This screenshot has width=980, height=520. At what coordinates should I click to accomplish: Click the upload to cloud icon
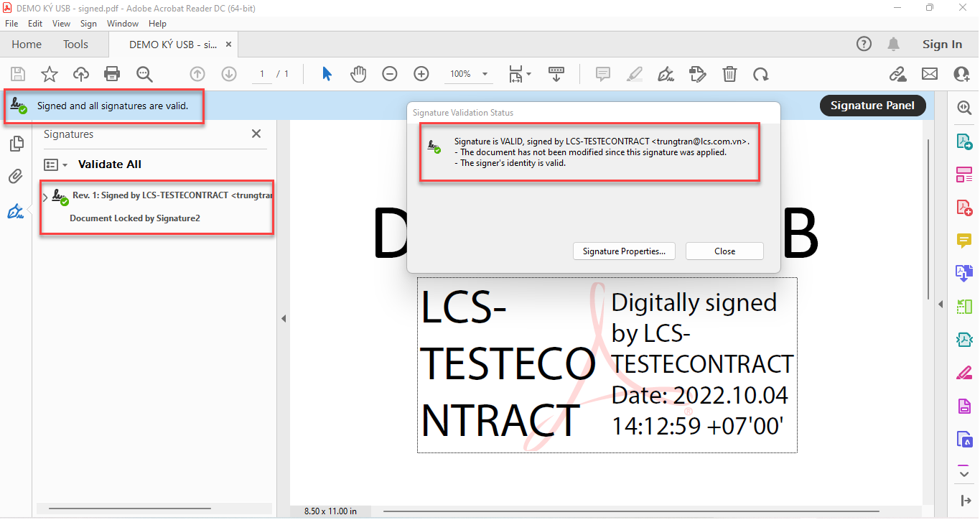[81, 74]
